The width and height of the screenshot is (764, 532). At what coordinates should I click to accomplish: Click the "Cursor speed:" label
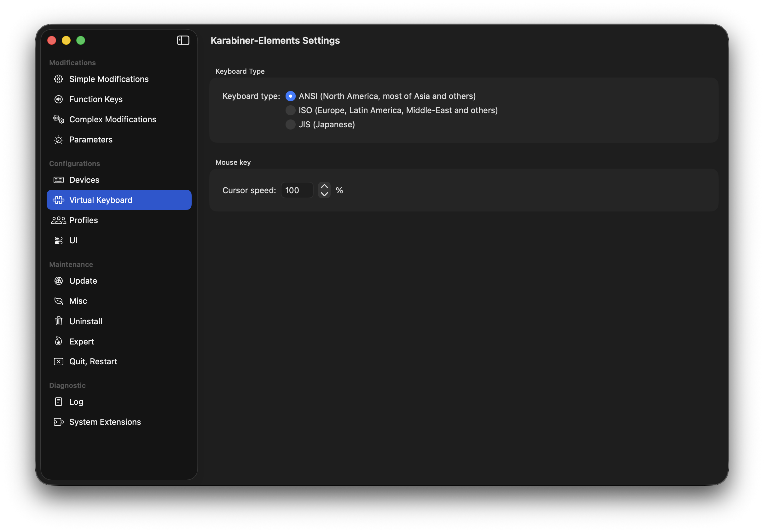pyautogui.click(x=249, y=190)
